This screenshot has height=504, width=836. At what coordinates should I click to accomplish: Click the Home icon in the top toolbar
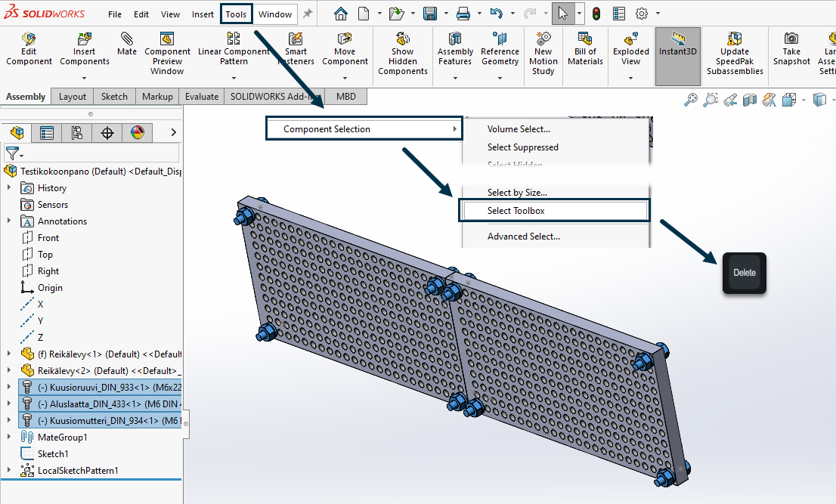click(341, 14)
